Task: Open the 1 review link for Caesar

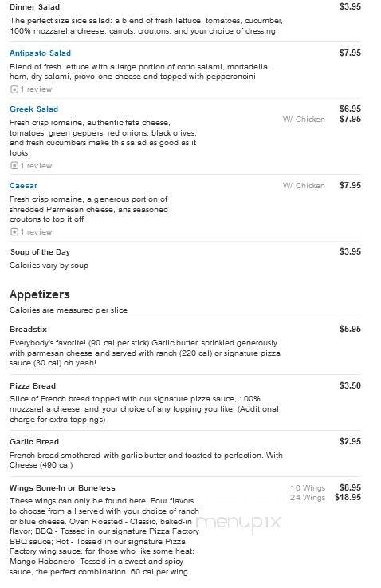Action: pyautogui.click(x=36, y=232)
